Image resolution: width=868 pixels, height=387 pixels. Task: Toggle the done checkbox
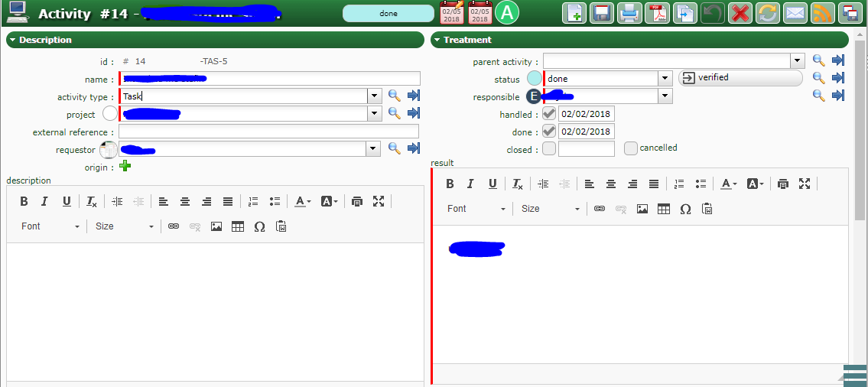[549, 132]
